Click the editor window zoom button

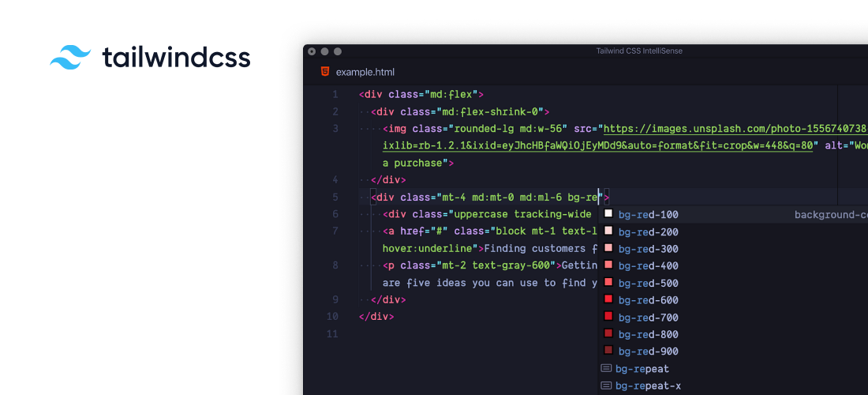point(337,51)
